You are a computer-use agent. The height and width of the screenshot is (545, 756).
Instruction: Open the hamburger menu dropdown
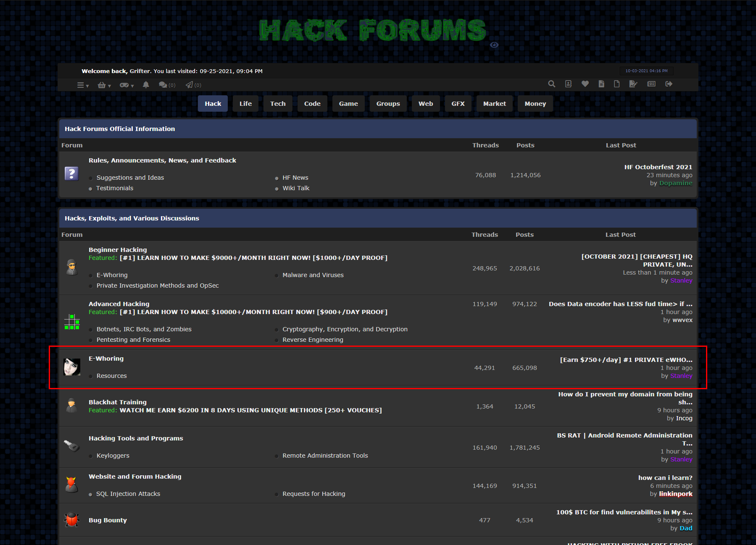point(83,85)
